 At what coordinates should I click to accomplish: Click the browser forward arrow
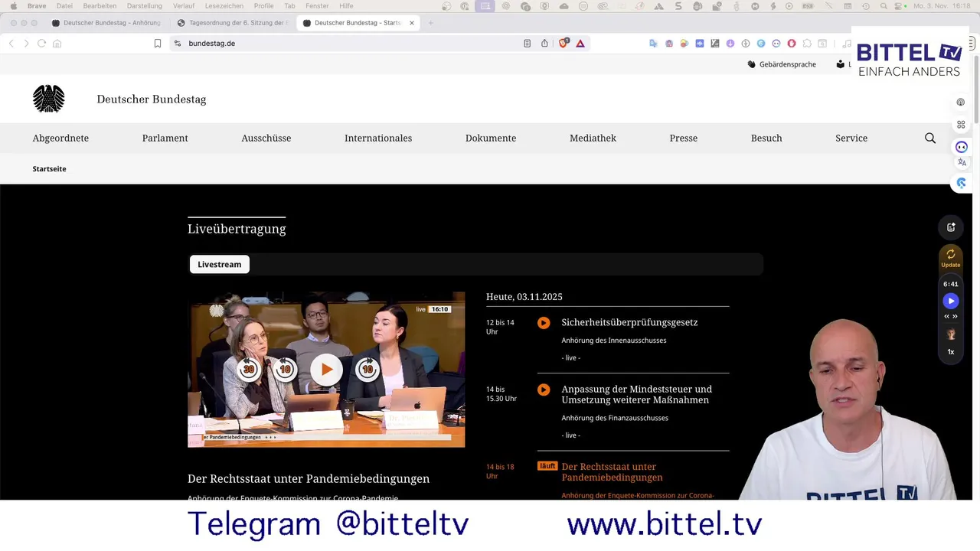click(x=26, y=44)
